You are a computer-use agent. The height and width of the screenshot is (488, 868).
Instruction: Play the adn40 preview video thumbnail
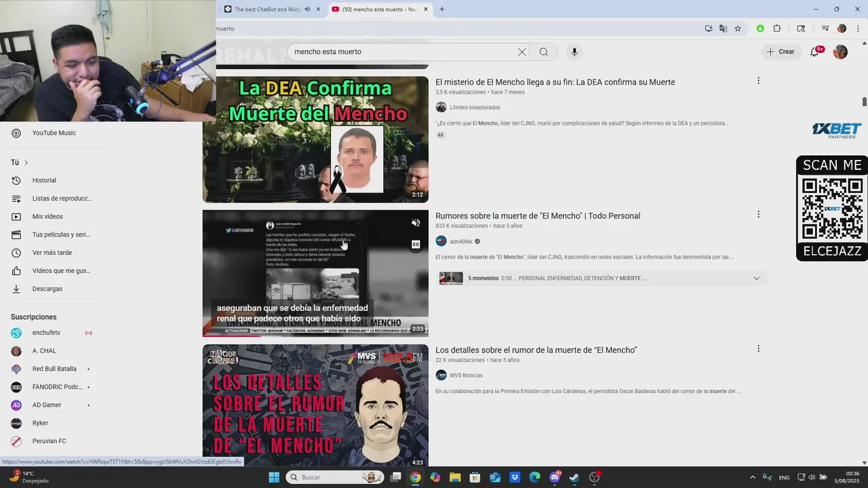[x=315, y=273]
